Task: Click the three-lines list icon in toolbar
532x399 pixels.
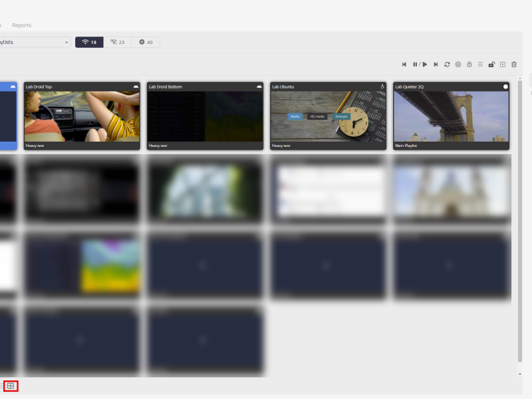Action: coord(480,64)
